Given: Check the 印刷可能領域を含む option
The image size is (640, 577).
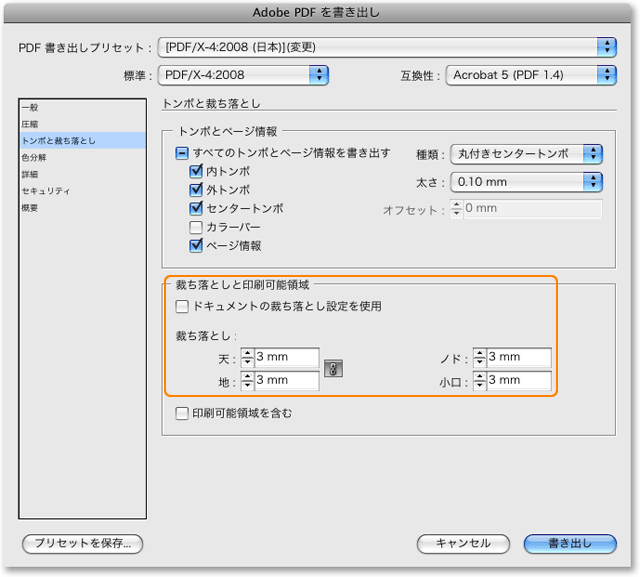Looking at the screenshot, I should [182, 412].
